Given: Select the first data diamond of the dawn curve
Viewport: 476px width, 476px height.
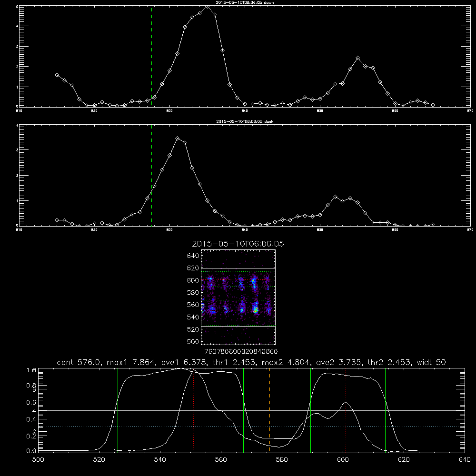Looking at the screenshot, I should coord(57,75).
